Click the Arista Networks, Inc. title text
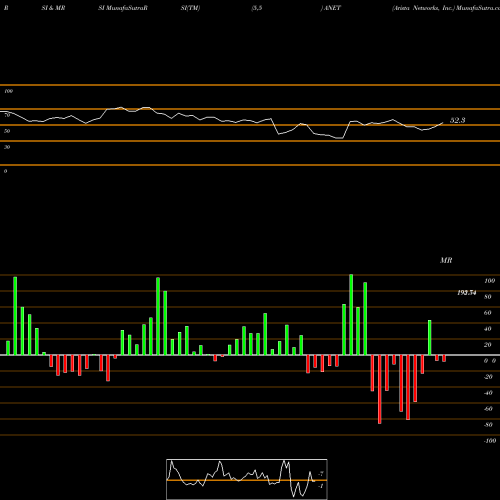Viewport: 500px width, 500px height. pos(424,8)
